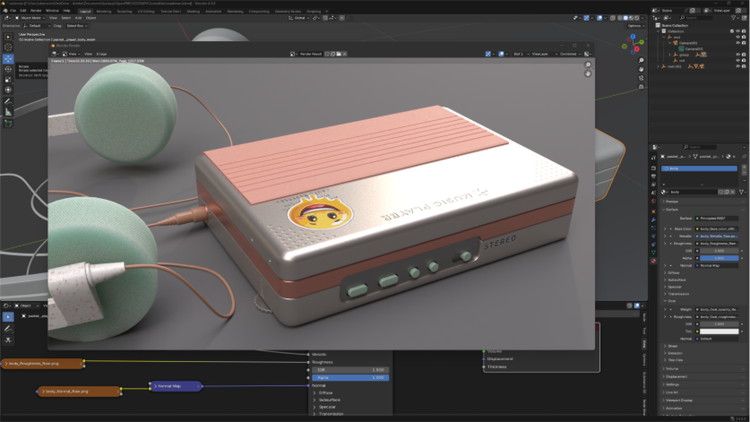Click the zoom magnifier icon in render window

pos(588,65)
